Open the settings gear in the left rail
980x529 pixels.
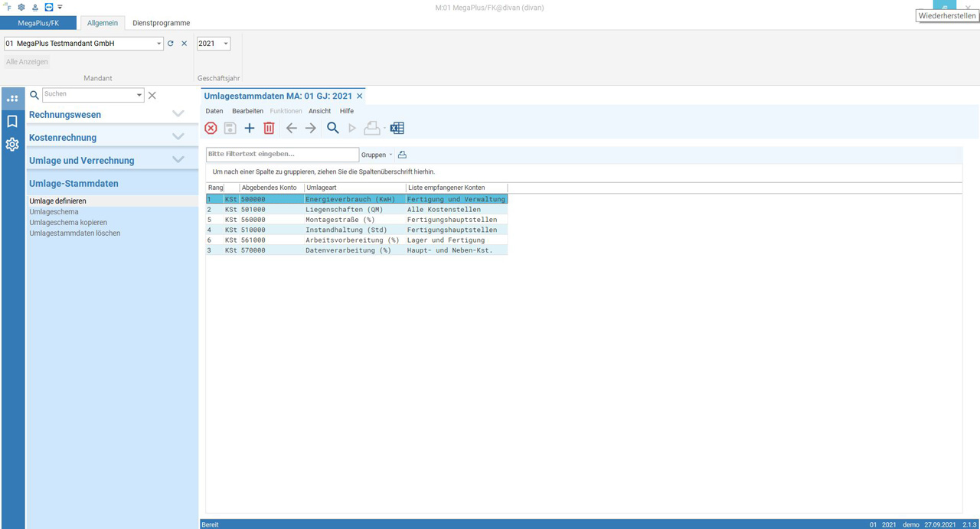12,144
